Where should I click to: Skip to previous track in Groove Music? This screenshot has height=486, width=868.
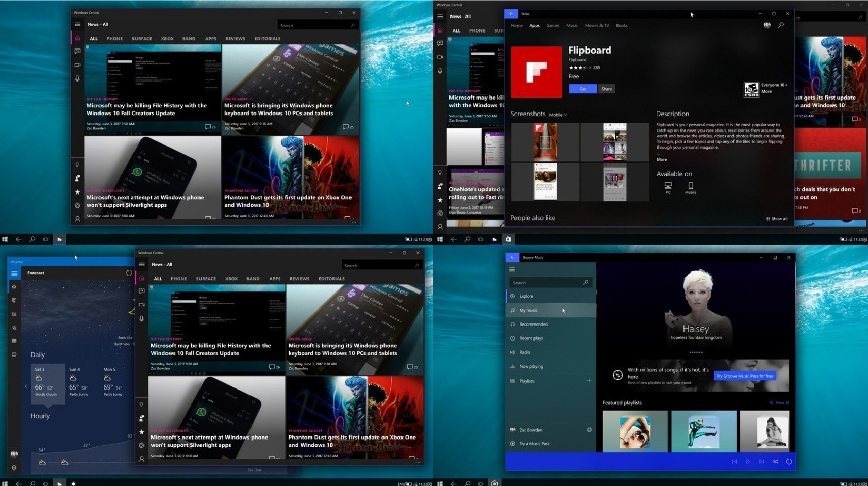(735, 462)
